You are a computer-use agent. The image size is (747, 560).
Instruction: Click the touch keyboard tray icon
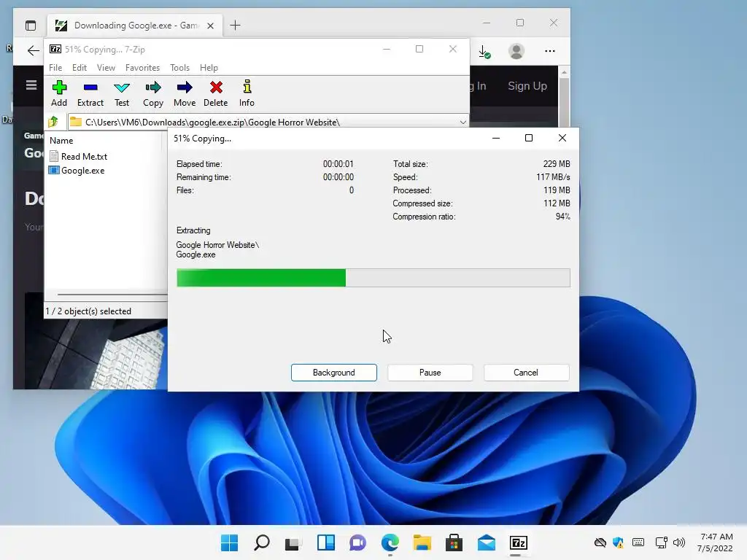638,542
